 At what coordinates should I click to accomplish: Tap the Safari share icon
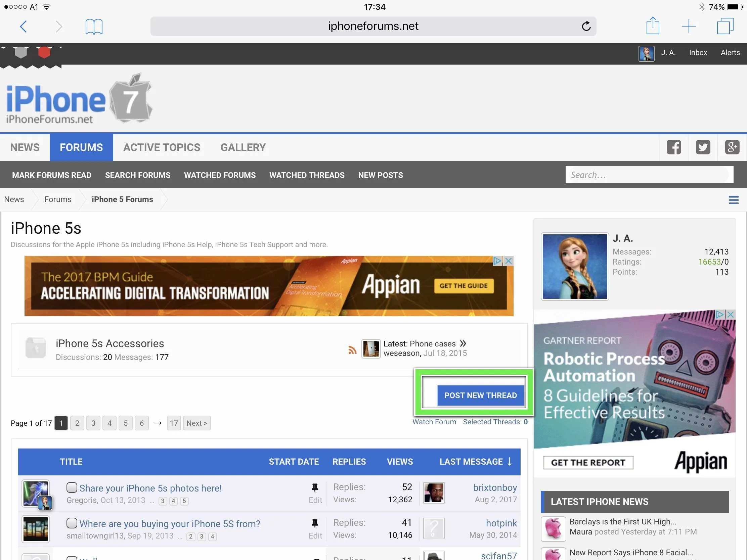click(x=652, y=26)
